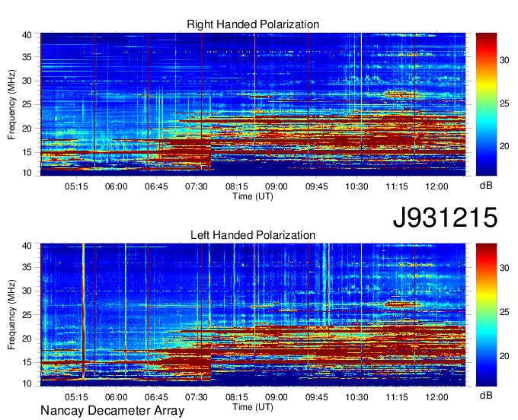Viewport: 518px width, 420px height.
Task: Click the 40 MHz tick of Left Handed plot
Action: [x=27, y=246]
